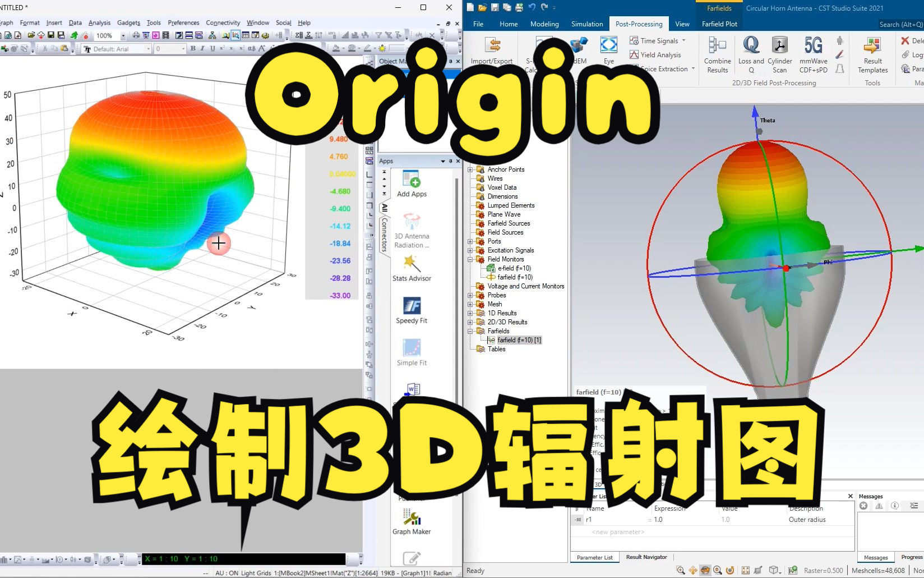
Task: Open the zoom percentage dropdown in Origin
Action: point(123,35)
